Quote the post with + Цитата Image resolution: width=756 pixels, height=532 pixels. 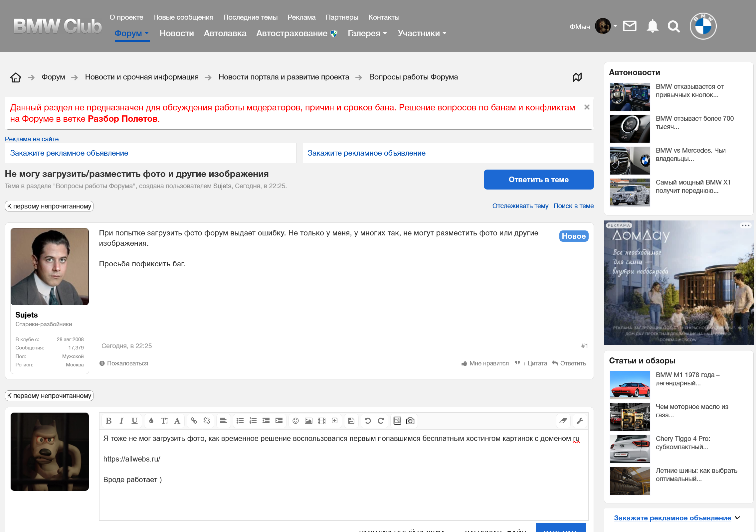[x=531, y=363]
